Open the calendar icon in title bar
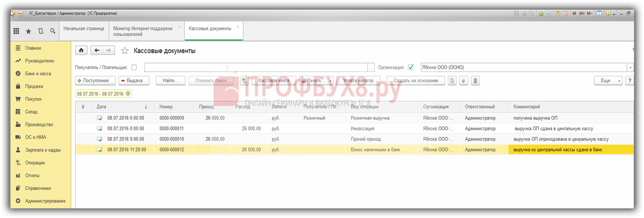The width and height of the screenshot is (644, 218). (565, 13)
